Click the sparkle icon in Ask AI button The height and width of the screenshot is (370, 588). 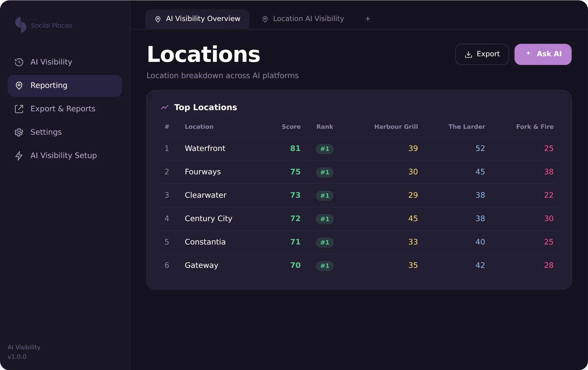(x=528, y=53)
